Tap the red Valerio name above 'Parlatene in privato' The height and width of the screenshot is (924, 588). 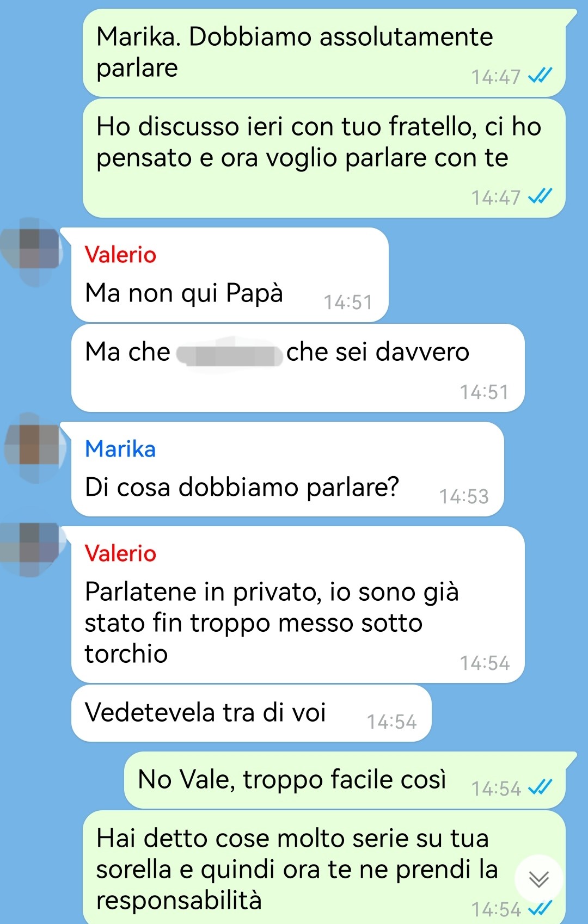tap(120, 553)
